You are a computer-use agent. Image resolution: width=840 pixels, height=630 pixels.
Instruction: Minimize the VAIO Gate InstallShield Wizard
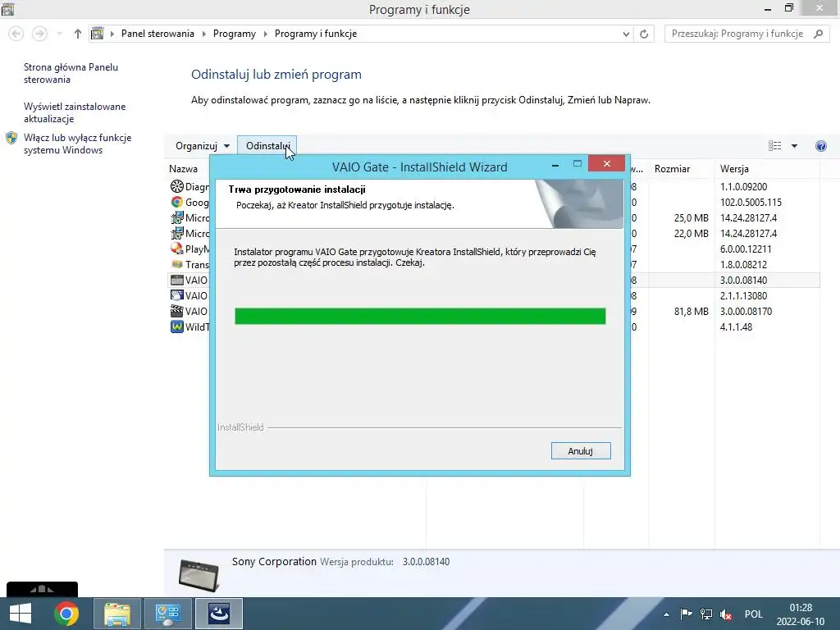555,165
